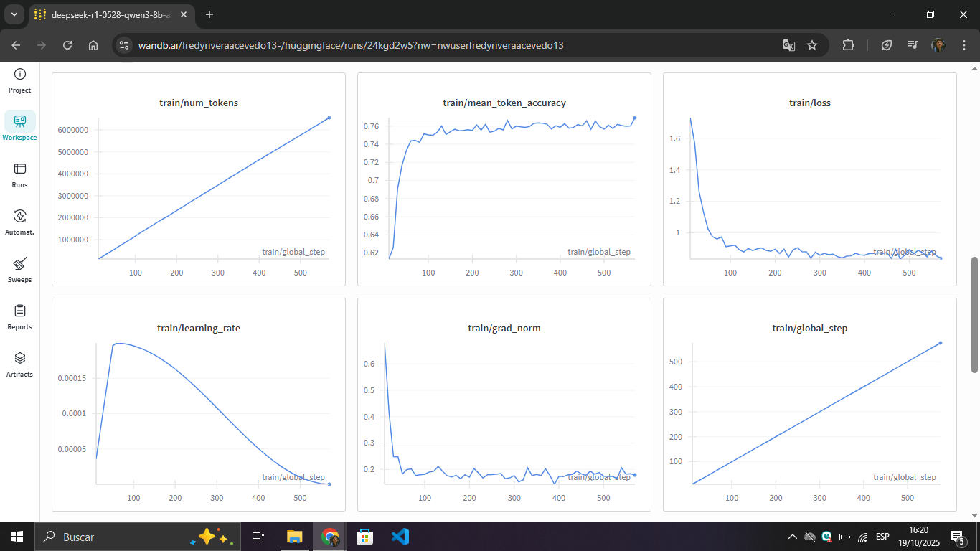Open Google Translate in the address bar
The height and width of the screenshot is (551, 980).
pos(789,45)
